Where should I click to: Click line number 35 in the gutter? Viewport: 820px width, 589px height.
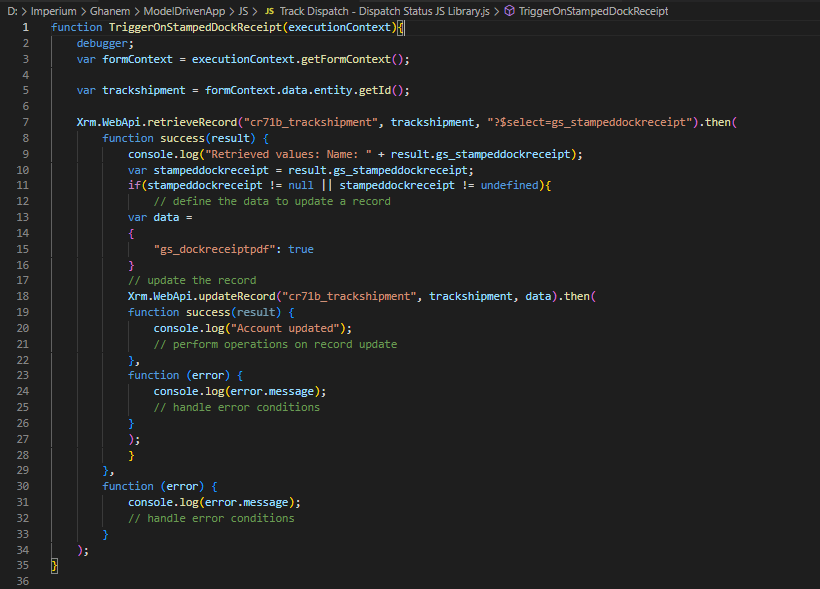click(23, 565)
